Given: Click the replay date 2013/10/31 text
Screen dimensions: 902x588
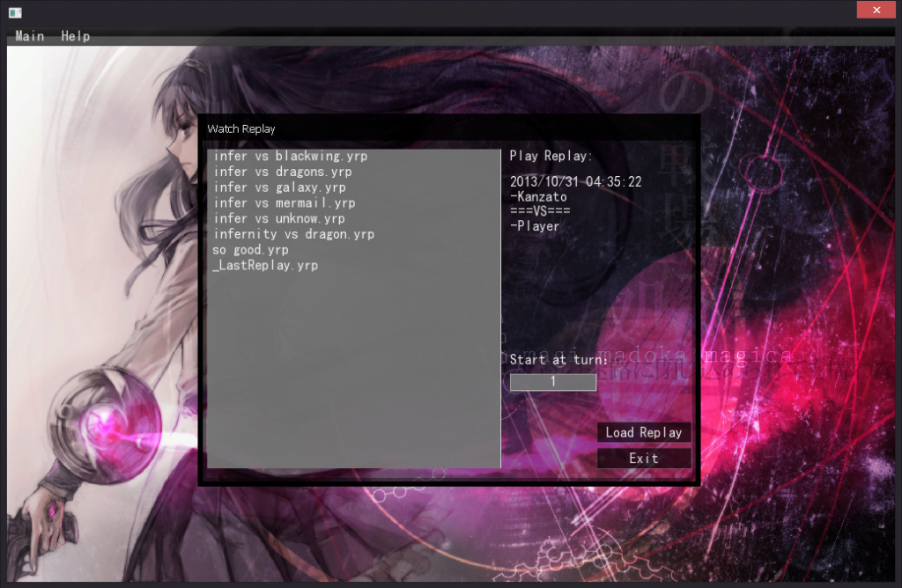Looking at the screenshot, I should click(x=575, y=181).
